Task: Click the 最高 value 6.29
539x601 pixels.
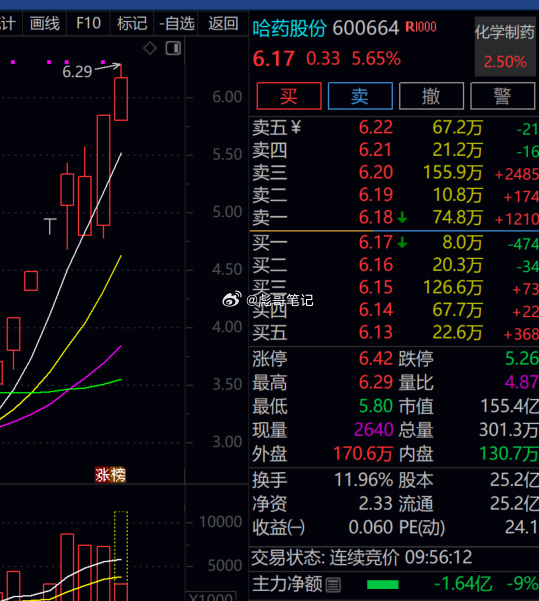Action: pyautogui.click(x=376, y=382)
